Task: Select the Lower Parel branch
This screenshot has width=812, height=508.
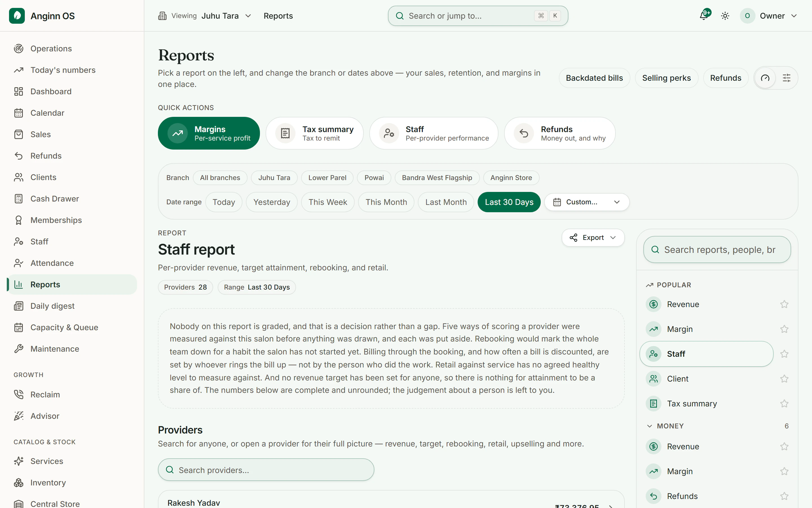Action: tap(327, 178)
